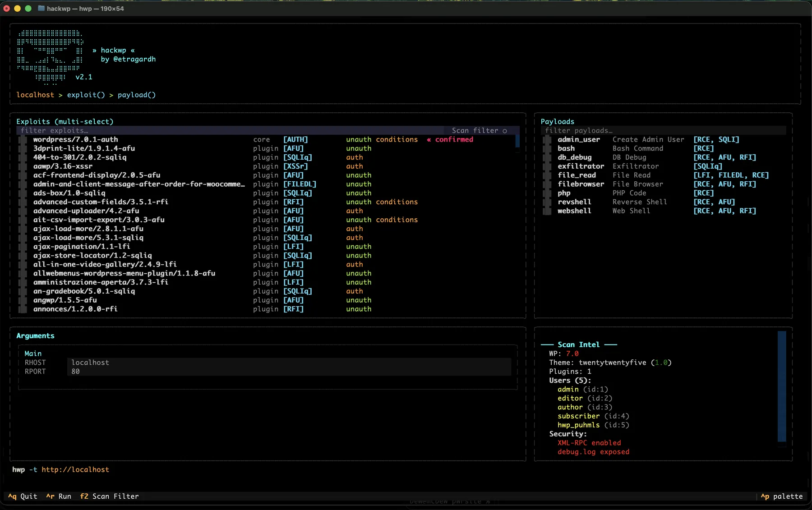
Task: Click amministrazione-aperta/3.7.3-lfi exploit row
Action: click(266, 282)
